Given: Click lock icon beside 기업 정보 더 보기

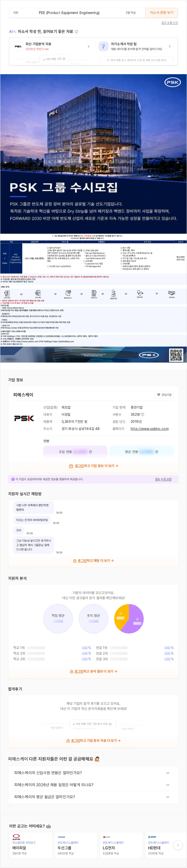Looking at the screenshot, I should (x=71, y=466).
